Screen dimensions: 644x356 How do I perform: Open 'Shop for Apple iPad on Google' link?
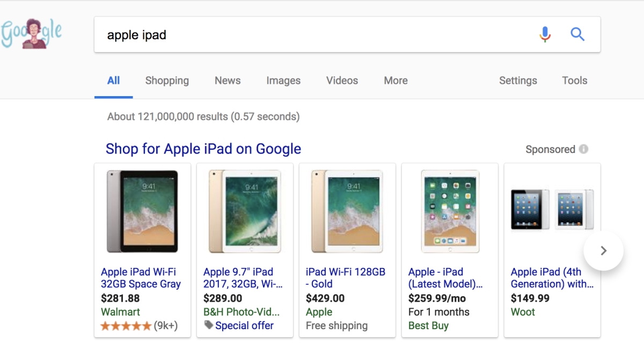202,149
